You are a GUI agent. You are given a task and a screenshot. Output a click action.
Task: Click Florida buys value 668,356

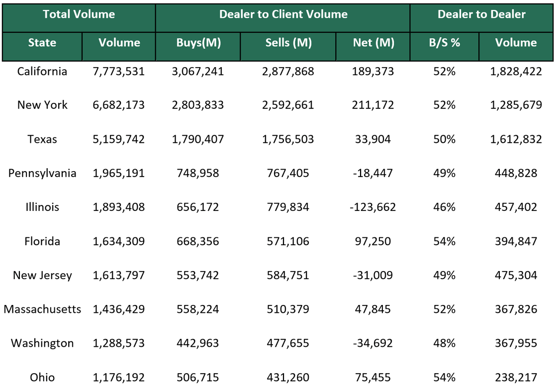click(198, 241)
